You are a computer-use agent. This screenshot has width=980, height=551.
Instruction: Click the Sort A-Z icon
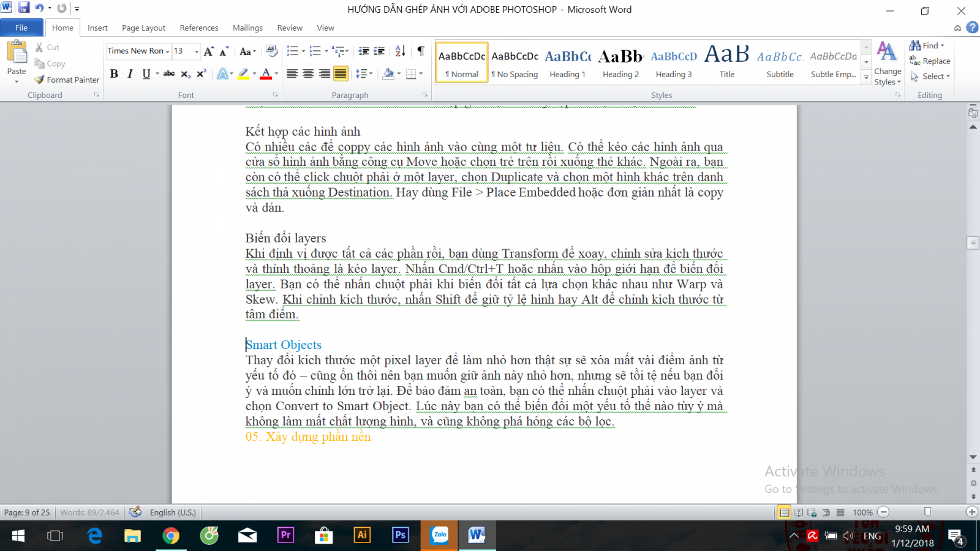(400, 51)
